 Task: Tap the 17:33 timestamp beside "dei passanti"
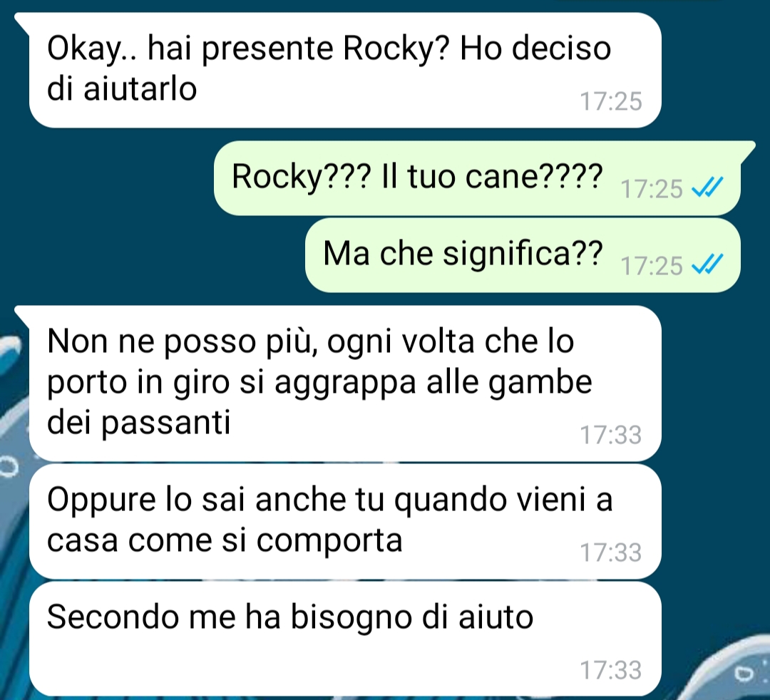coord(611,435)
